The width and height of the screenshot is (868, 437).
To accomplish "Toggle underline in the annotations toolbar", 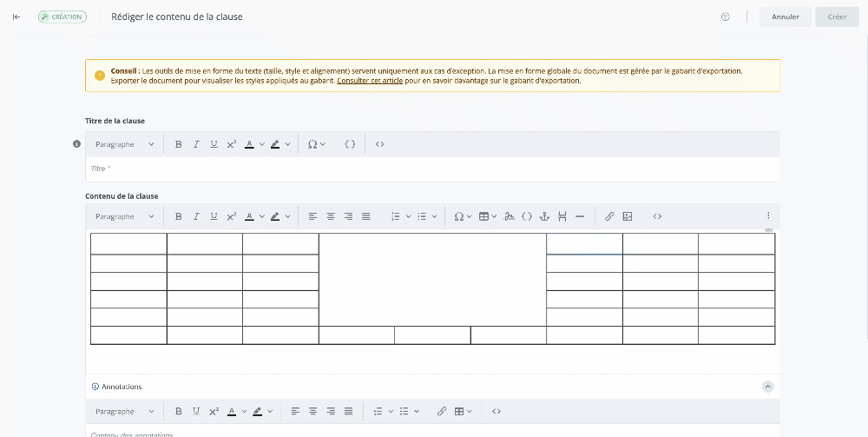I will point(196,411).
